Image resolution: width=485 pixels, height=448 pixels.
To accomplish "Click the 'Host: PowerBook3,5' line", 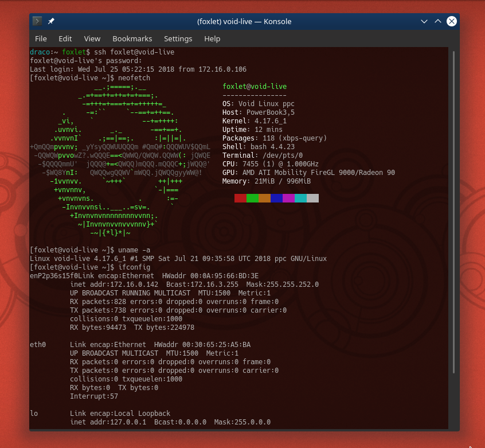I will tap(259, 112).
